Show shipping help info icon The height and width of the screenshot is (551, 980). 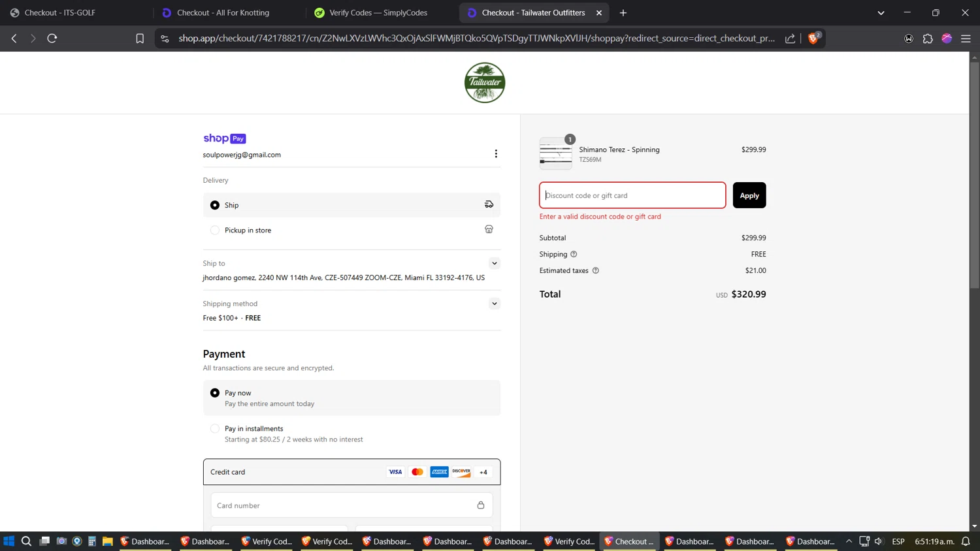[x=574, y=254]
